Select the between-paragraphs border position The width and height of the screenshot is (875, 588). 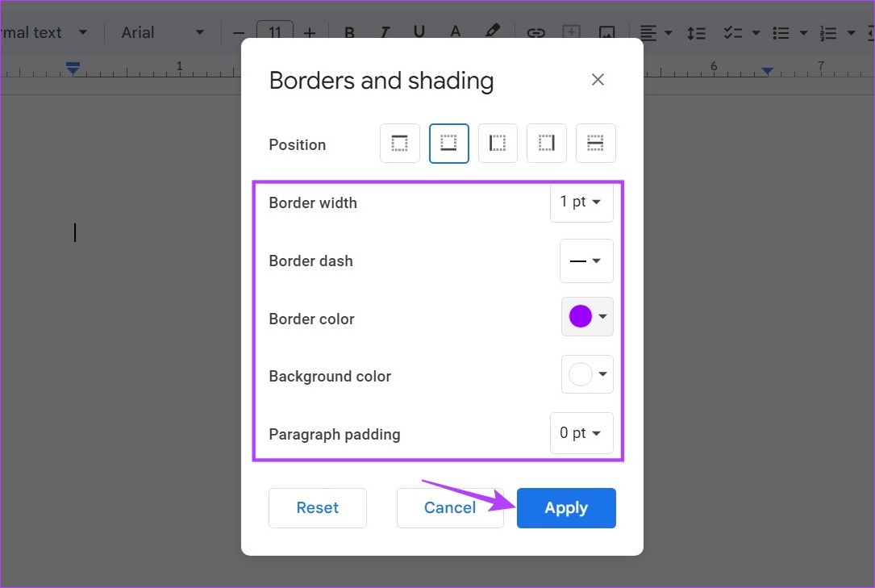(x=595, y=144)
